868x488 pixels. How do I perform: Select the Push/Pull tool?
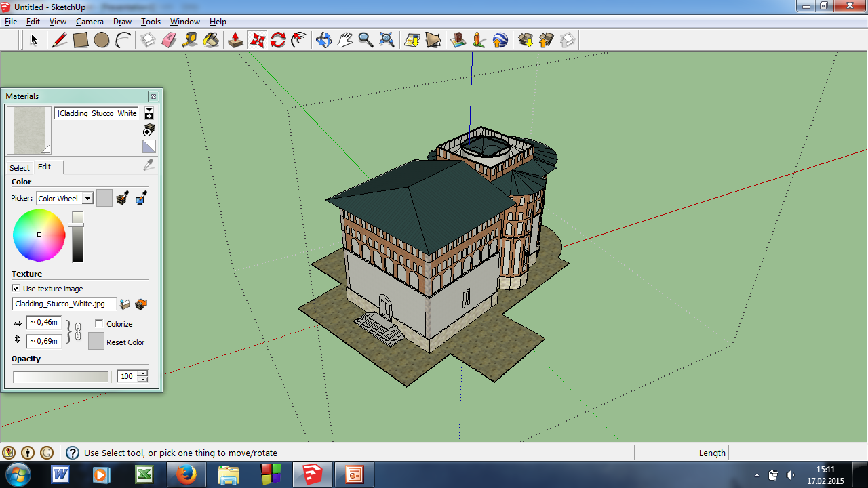point(235,40)
